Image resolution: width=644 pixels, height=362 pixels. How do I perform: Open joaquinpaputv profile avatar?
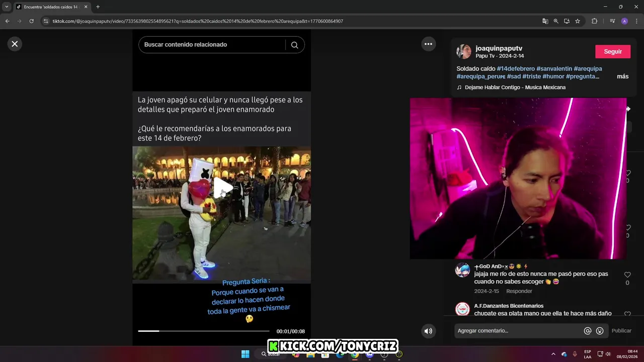[x=463, y=51]
